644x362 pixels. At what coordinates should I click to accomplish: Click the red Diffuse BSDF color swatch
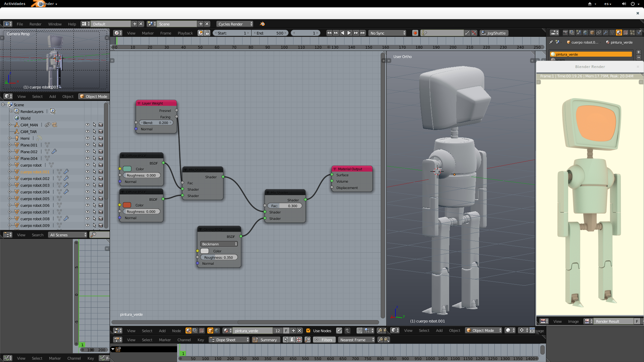click(127, 205)
